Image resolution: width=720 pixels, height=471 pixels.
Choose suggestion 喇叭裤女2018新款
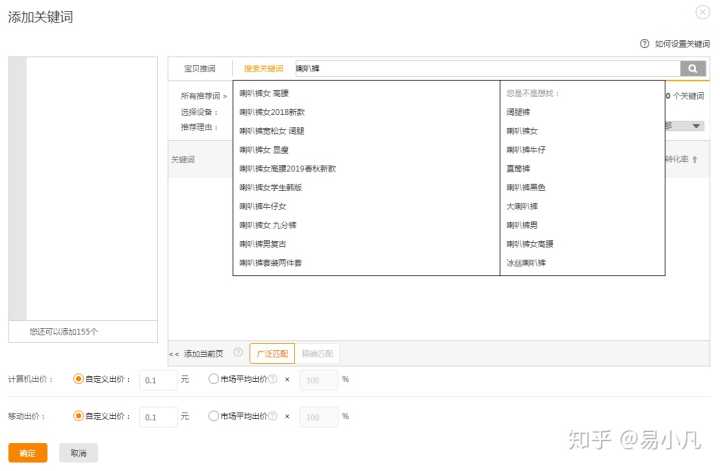(273, 112)
